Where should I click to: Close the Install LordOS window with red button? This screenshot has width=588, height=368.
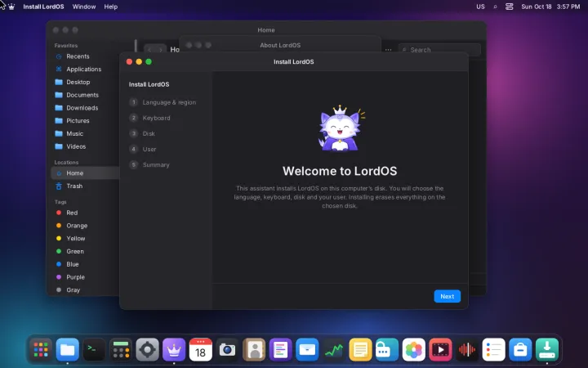click(129, 61)
